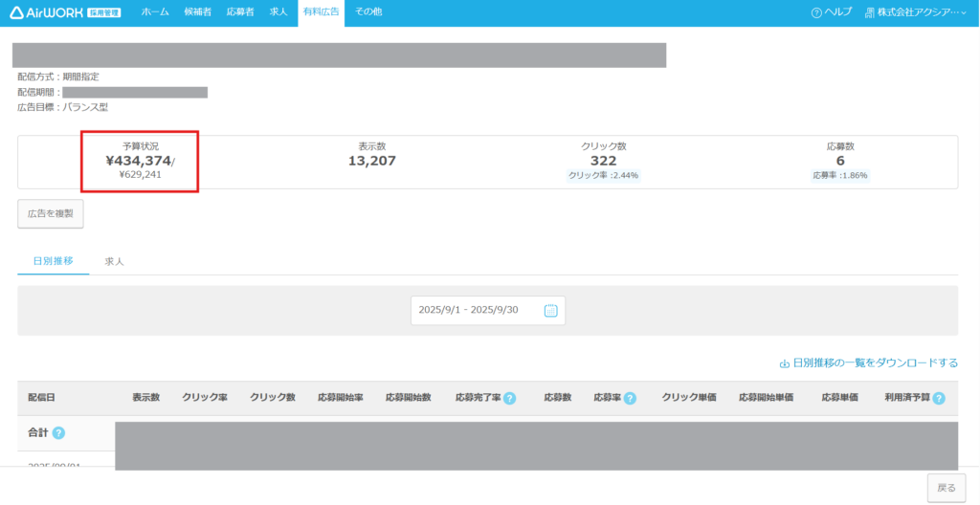Switch to the 日別推移 tab
The image size is (980, 505).
point(53,261)
